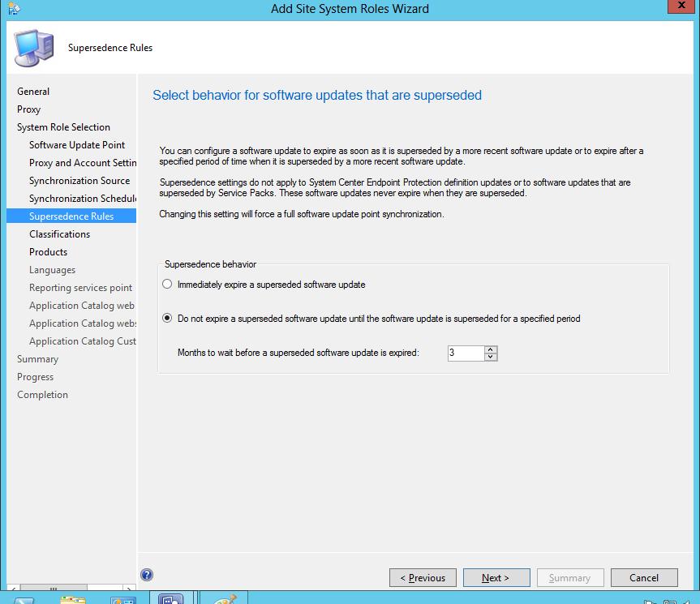Click Completion in the wizard sidebar
Image resolution: width=700 pixels, height=604 pixels.
42,395
